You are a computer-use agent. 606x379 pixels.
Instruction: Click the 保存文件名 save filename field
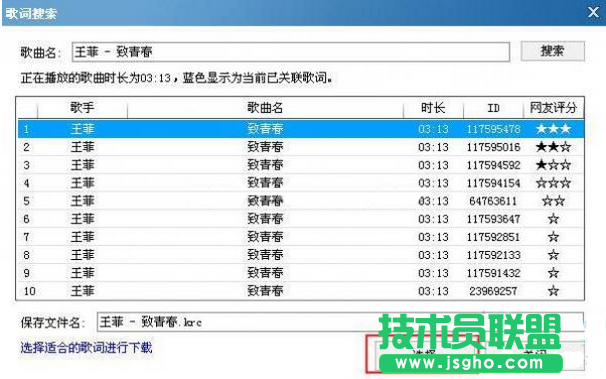(x=340, y=322)
